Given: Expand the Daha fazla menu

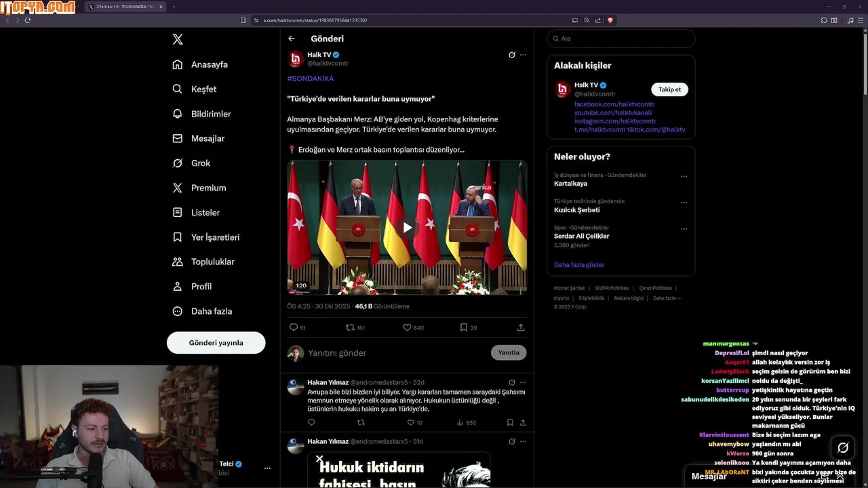Looking at the screenshot, I should point(202,311).
